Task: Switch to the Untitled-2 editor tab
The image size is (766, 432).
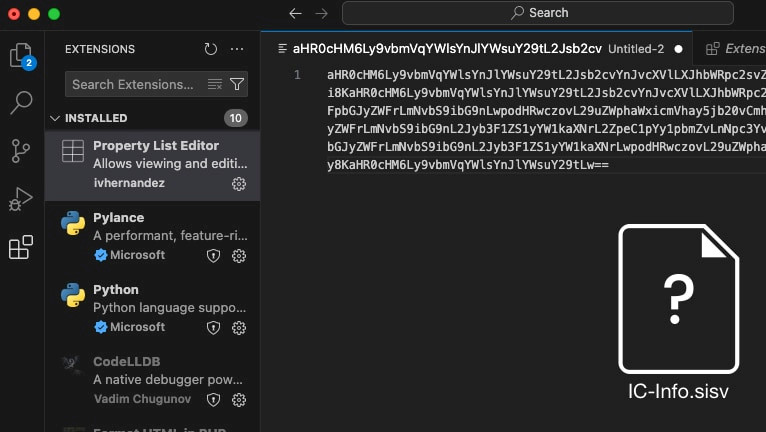Action: click(x=477, y=49)
